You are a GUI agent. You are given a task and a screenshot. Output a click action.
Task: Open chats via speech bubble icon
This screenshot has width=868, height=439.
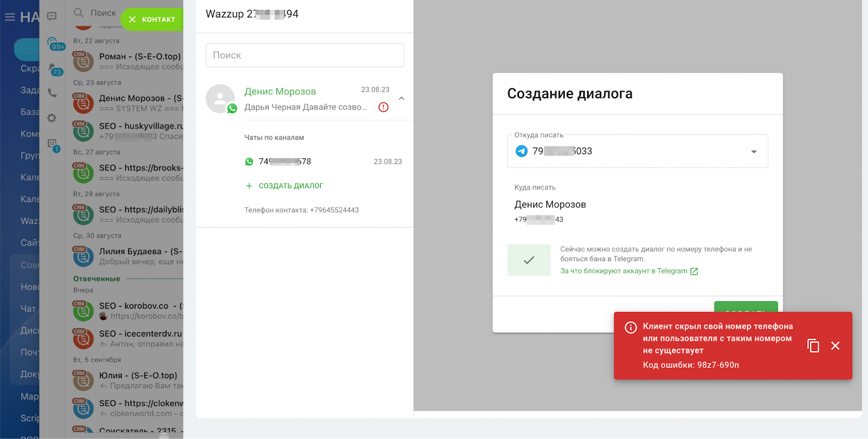(x=52, y=16)
